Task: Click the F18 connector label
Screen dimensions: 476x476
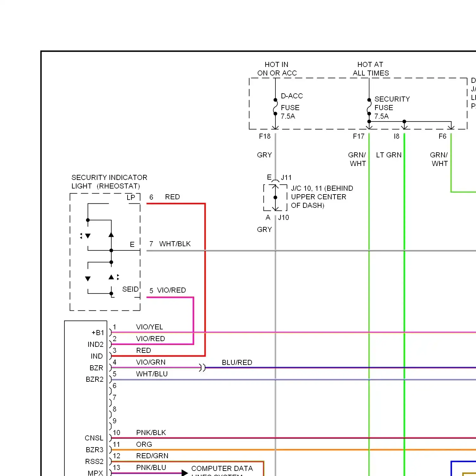Action: click(265, 136)
